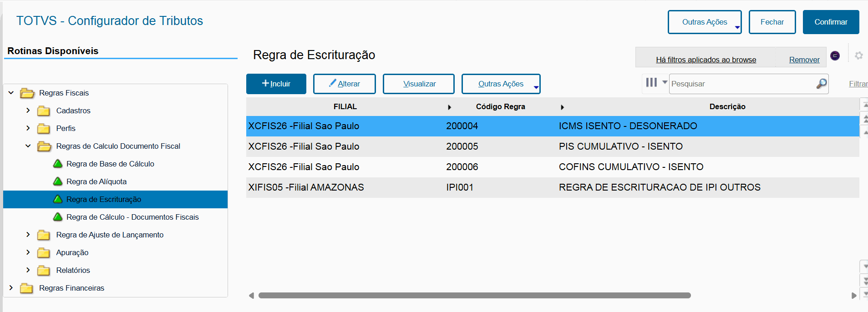Select the Regra de Alíquota green triangle icon
Screen dimensions: 868x312
coord(58,181)
